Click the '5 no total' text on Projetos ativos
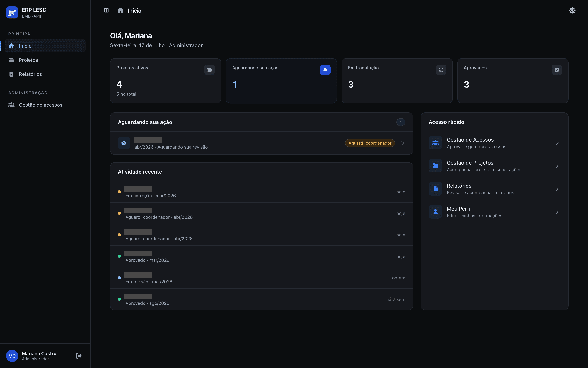Screen dimensions: 588x368 tap(126, 94)
